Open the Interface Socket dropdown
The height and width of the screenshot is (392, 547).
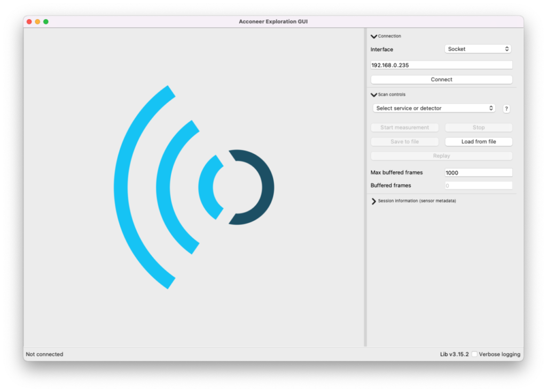(478, 49)
